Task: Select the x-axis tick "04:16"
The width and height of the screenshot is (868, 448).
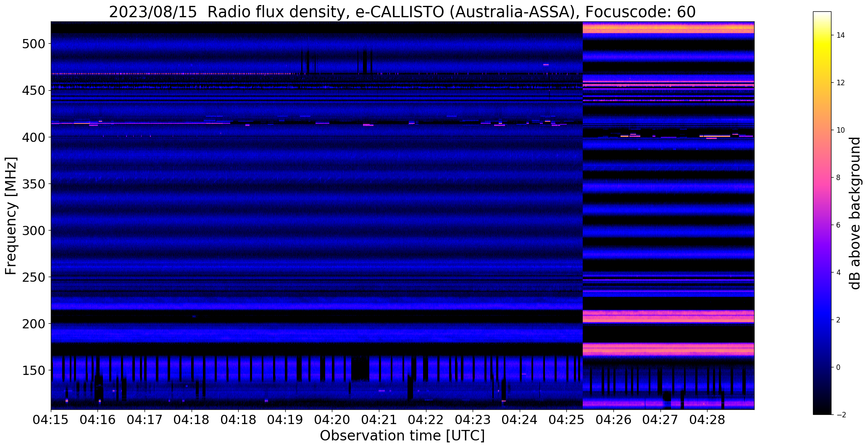Action: coord(98,420)
